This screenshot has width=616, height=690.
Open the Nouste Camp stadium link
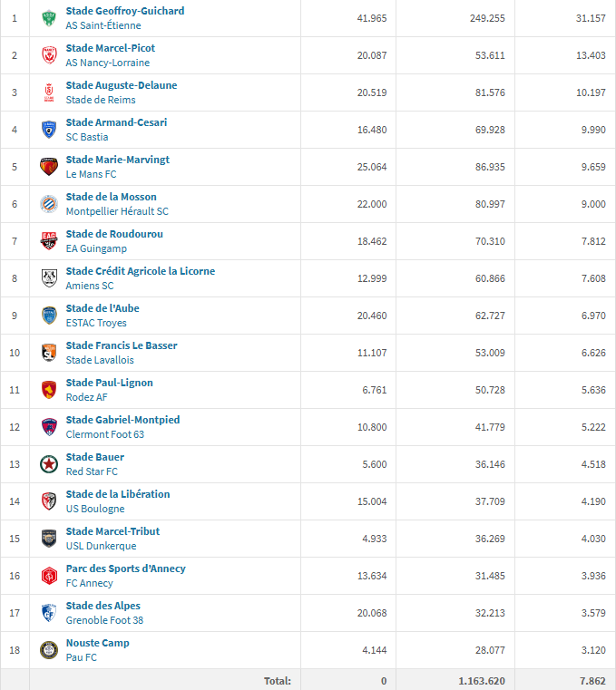click(x=98, y=643)
